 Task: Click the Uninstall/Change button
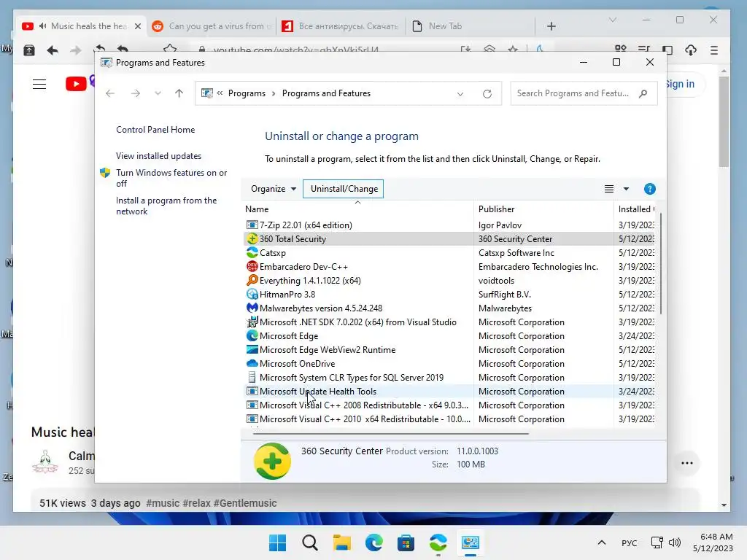tap(344, 189)
